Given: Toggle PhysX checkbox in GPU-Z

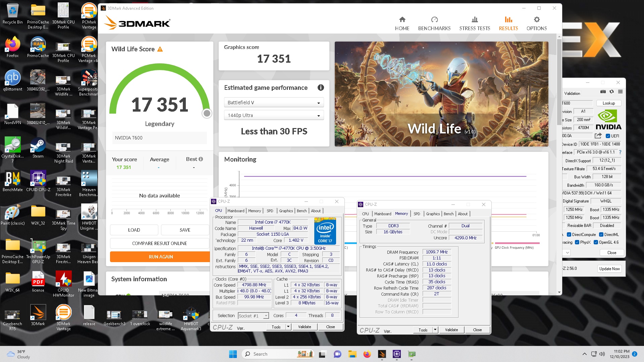Looking at the screenshot, I should (577, 242).
